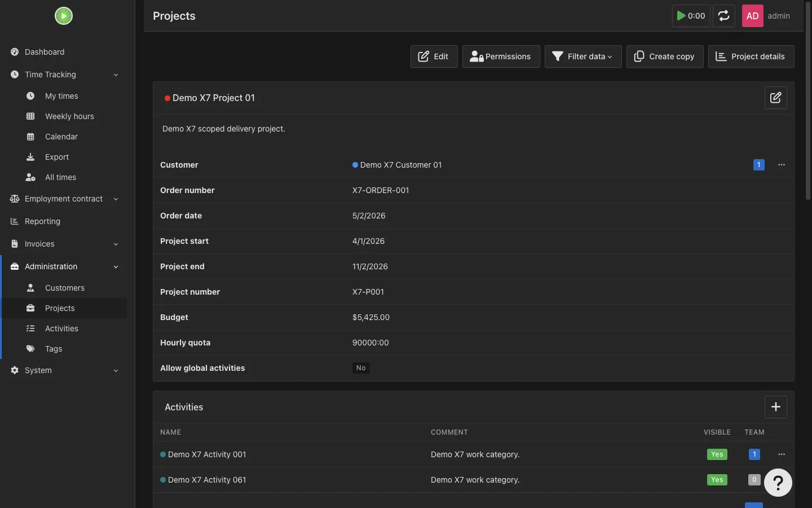Viewport: 812px width, 508px height.
Task: Click the Reporting chart icon
Action: (15, 221)
